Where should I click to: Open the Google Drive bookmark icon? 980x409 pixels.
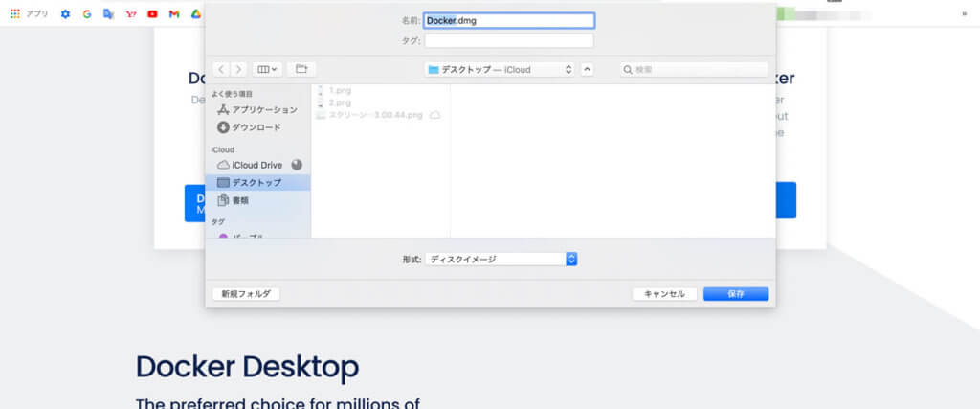tap(194, 14)
